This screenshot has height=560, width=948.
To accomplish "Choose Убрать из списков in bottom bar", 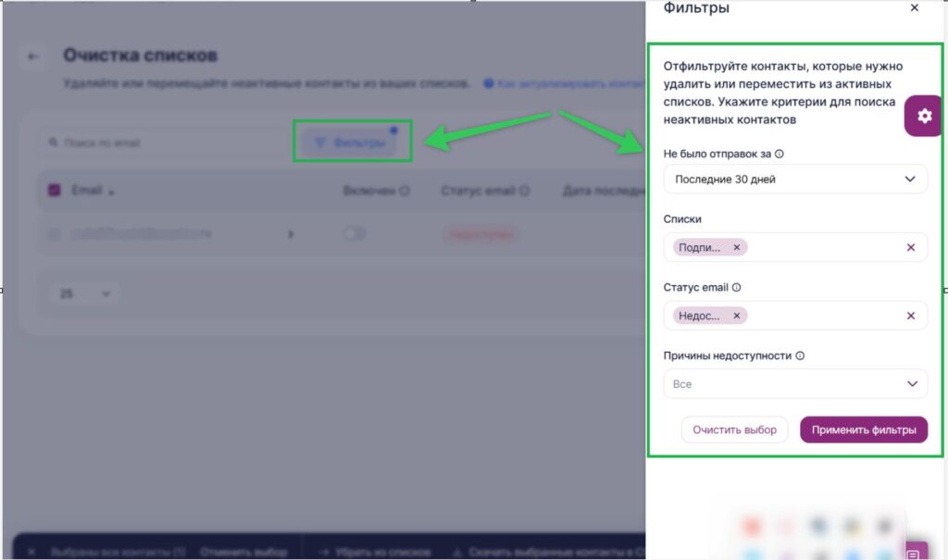I will click(376, 553).
